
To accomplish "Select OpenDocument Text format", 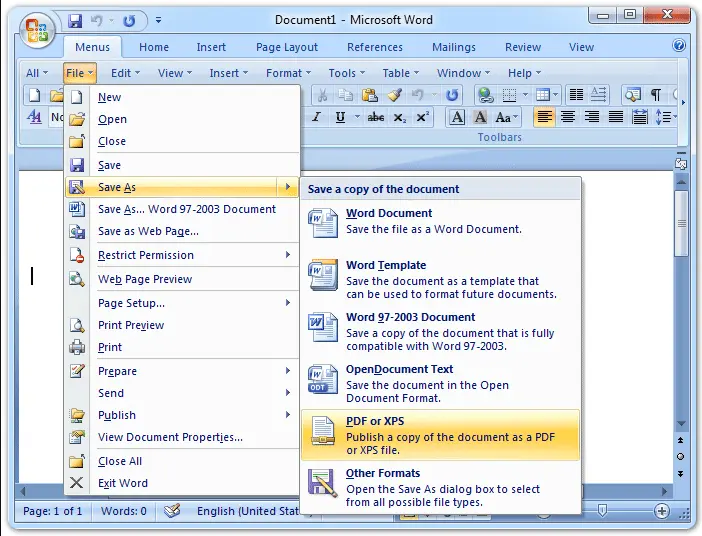I will 441,383.
